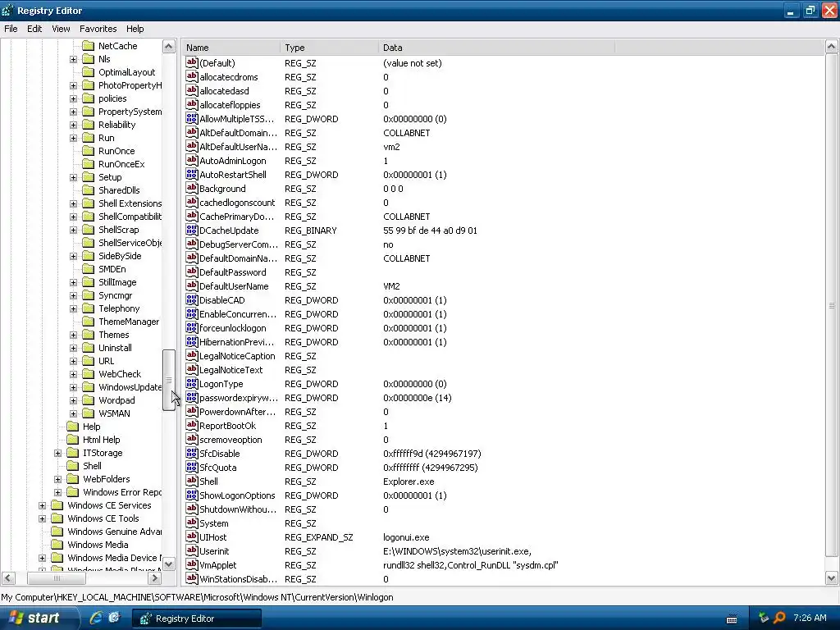Viewport: 840px width, 630px height.
Task: Open the Help menu
Action: (135, 29)
